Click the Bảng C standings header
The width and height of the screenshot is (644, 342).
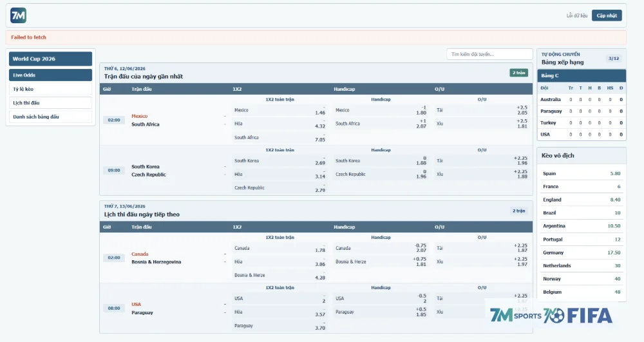click(x=582, y=75)
